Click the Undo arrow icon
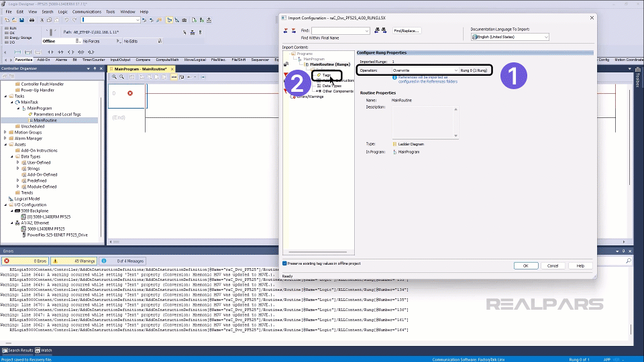The height and width of the screenshot is (362, 644). (x=66, y=19)
